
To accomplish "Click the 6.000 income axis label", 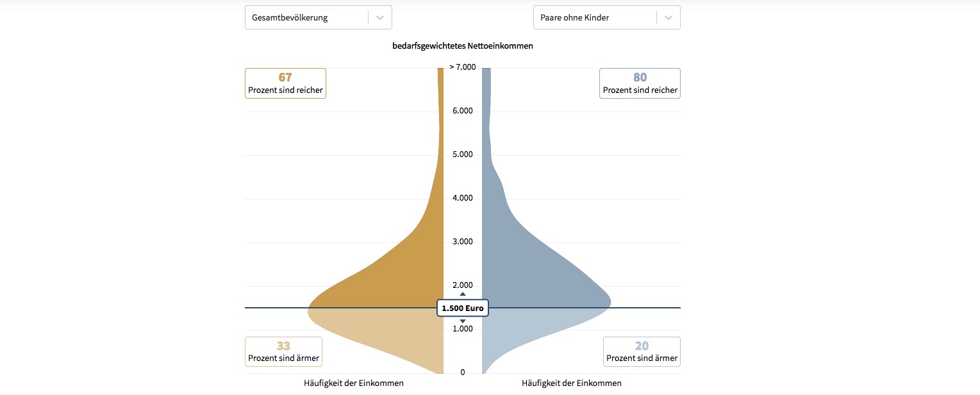I will [462, 111].
